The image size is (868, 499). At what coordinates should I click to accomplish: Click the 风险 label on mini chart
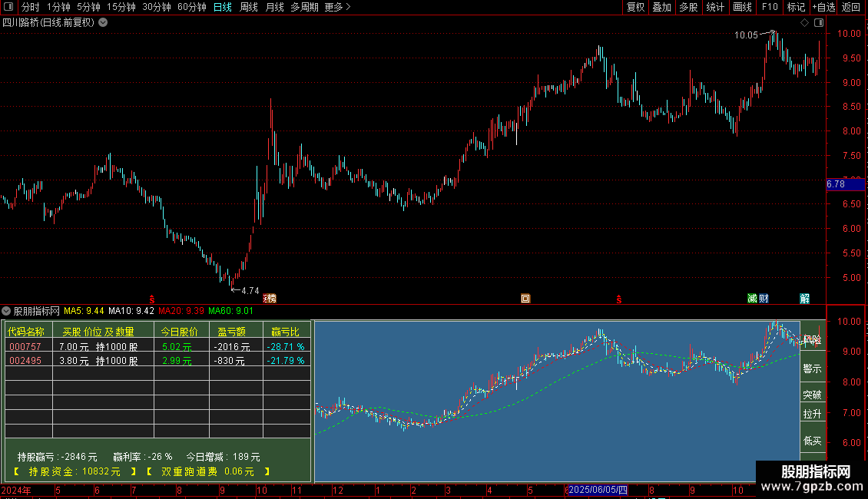(812, 340)
